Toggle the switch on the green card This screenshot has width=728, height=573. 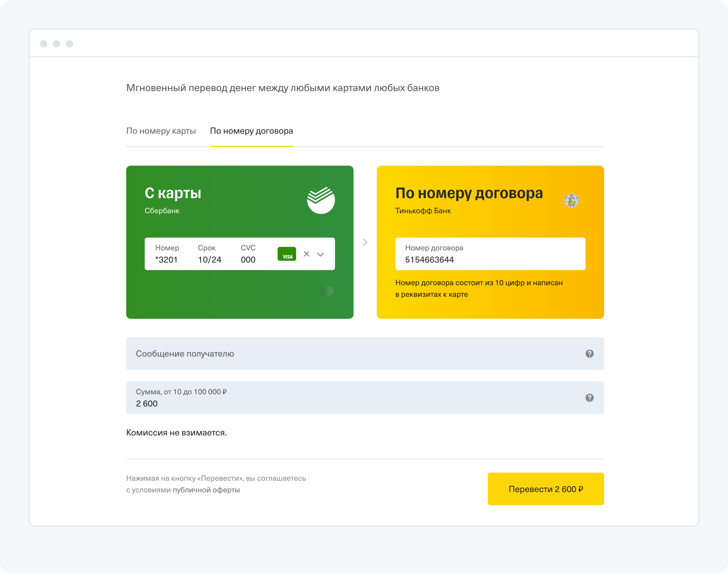point(326,291)
